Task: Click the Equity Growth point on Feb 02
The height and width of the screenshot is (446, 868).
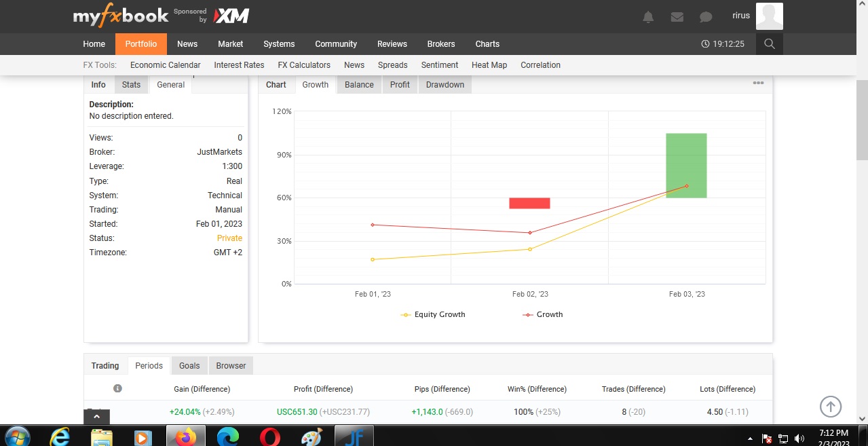Action: (530, 249)
